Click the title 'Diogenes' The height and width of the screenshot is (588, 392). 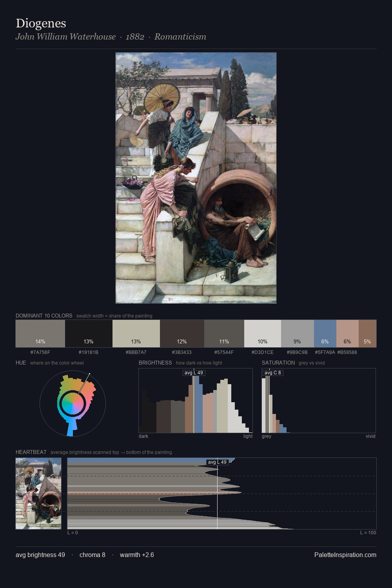pyautogui.click(x=41, y=23)
